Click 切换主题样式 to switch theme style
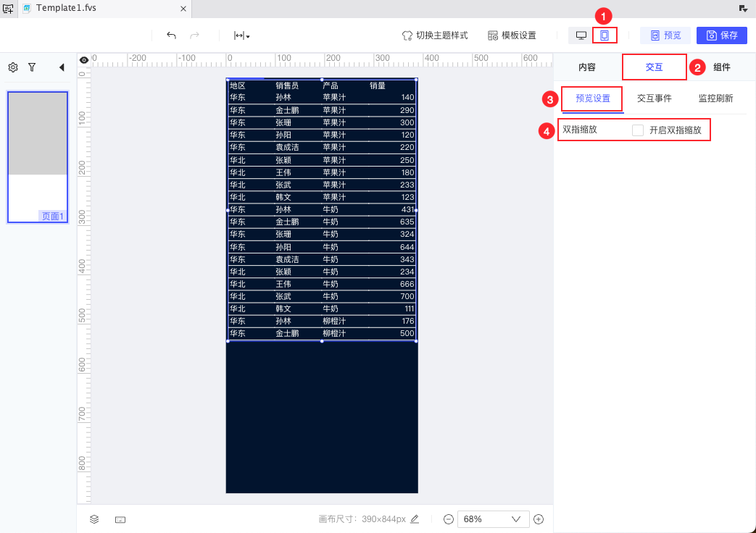 coord(435,35)
